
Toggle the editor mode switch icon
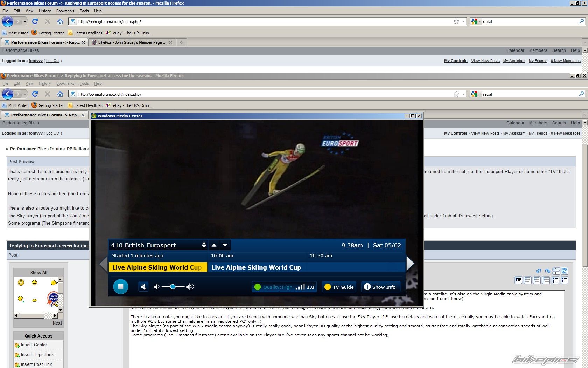click(565, 271)
